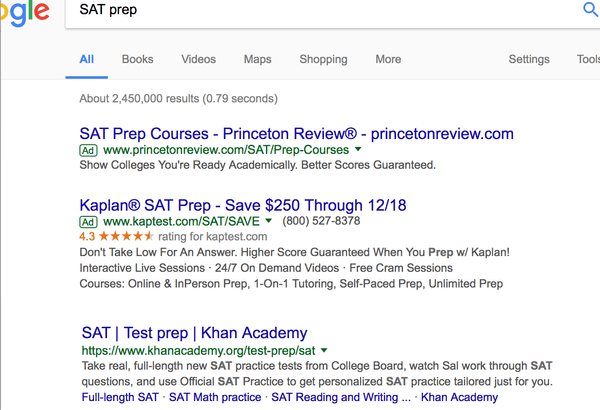Expand the dropdown arrow next to kaptest.com URL
The width and height of the screenshot is (600, 410).
[269, 221]
